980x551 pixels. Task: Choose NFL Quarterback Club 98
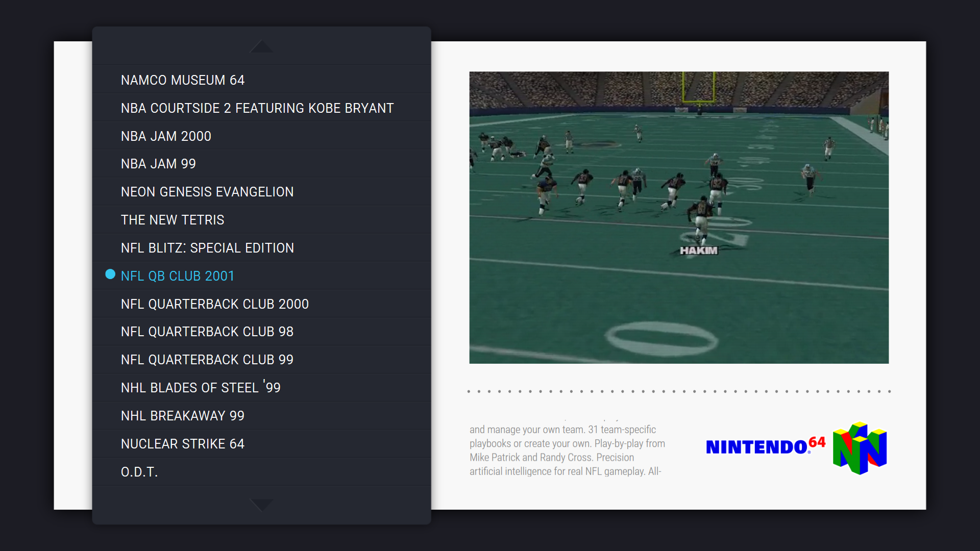(261, 332)
